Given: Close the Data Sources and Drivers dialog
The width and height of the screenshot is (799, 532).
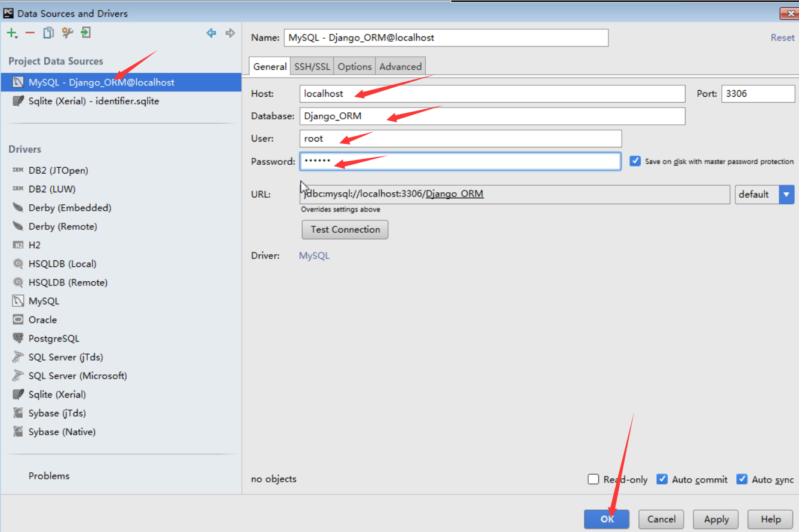Looking at the screenshot, I should click(788, 13).
